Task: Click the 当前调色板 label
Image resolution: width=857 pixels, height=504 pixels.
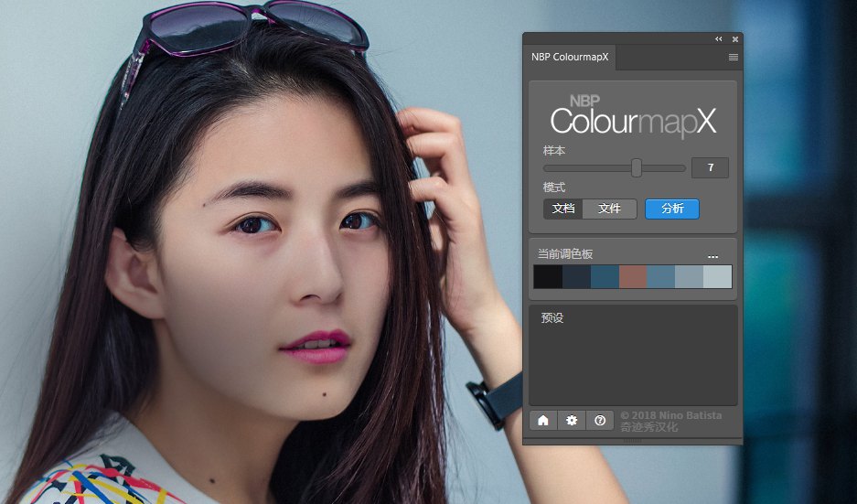Action: 565,253
